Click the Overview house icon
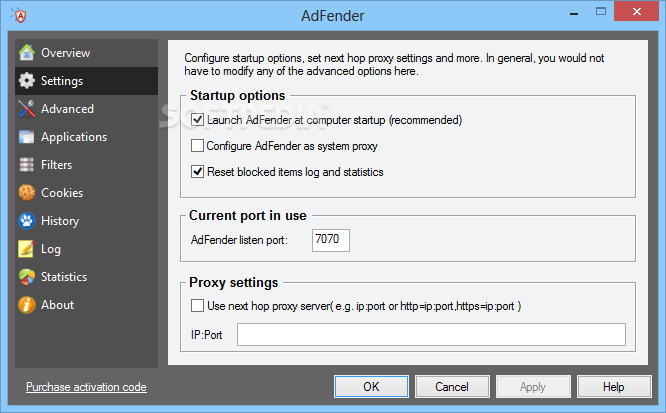The width and height of the screenshot is (666, 413). (x=26, y=53)
